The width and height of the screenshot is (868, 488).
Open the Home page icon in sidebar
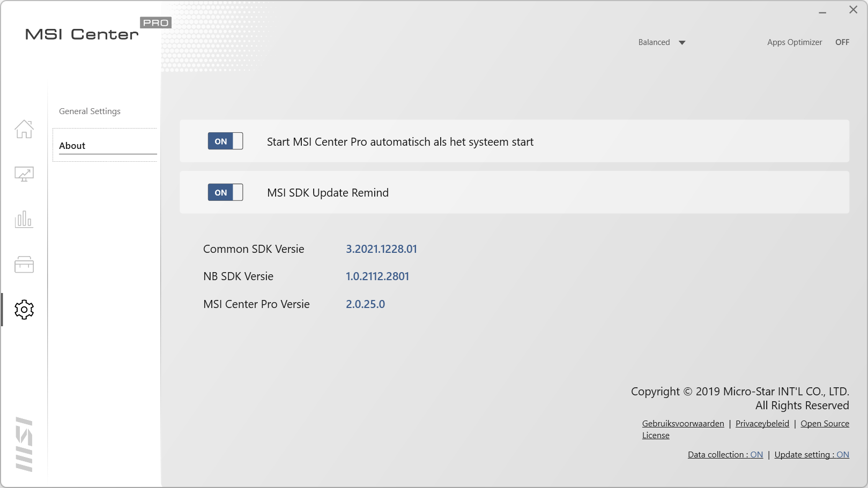(24, 129)
